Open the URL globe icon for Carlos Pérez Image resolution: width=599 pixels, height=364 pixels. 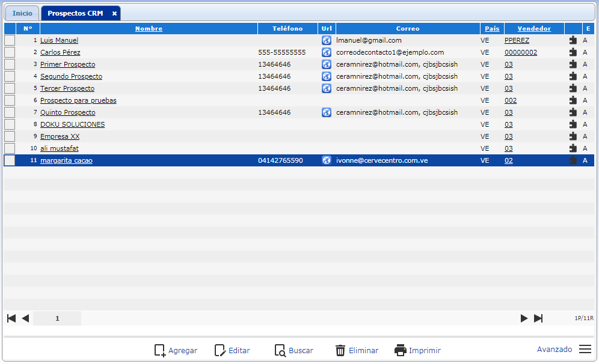pos(326,52)
